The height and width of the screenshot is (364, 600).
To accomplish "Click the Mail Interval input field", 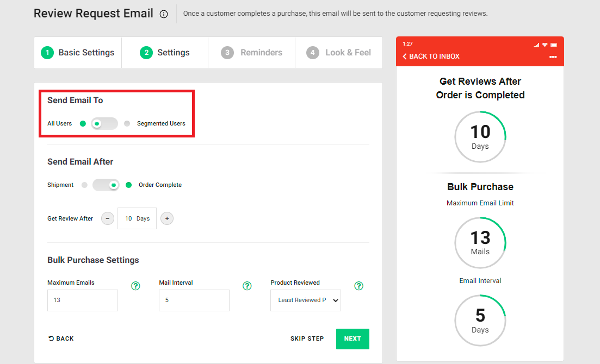I will 194,300.
